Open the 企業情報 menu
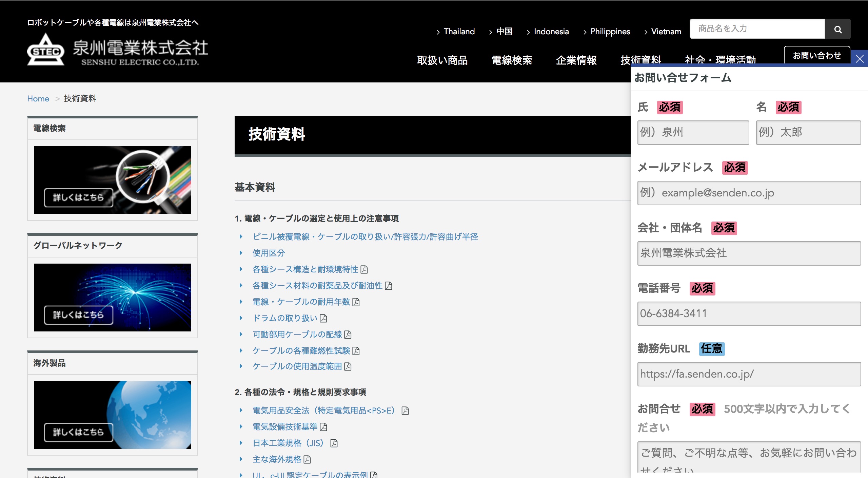868x478 pixels. pyautogui.click(x=576, y=60)
